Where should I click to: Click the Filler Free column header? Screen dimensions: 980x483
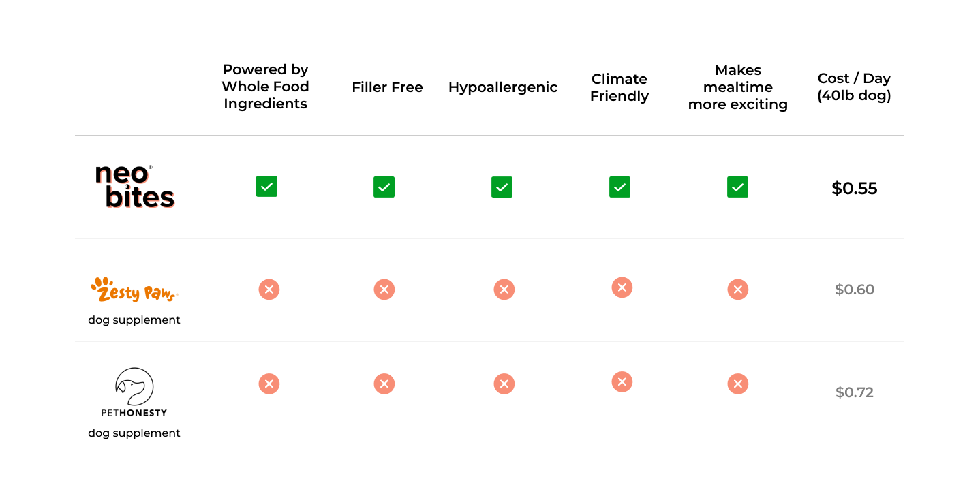pos(387,87)
